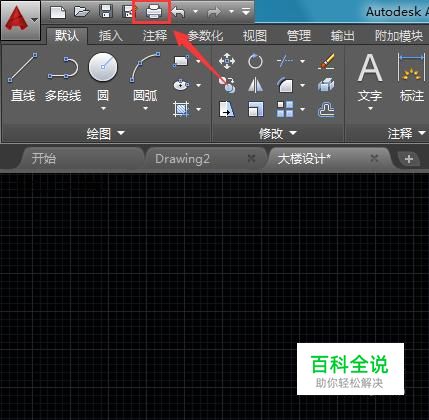Image resolution: width=429 pixels, height=420 pixels.
Task: Expand the rectangle tool dropdown arrow
Action: (x=198, y=61)
